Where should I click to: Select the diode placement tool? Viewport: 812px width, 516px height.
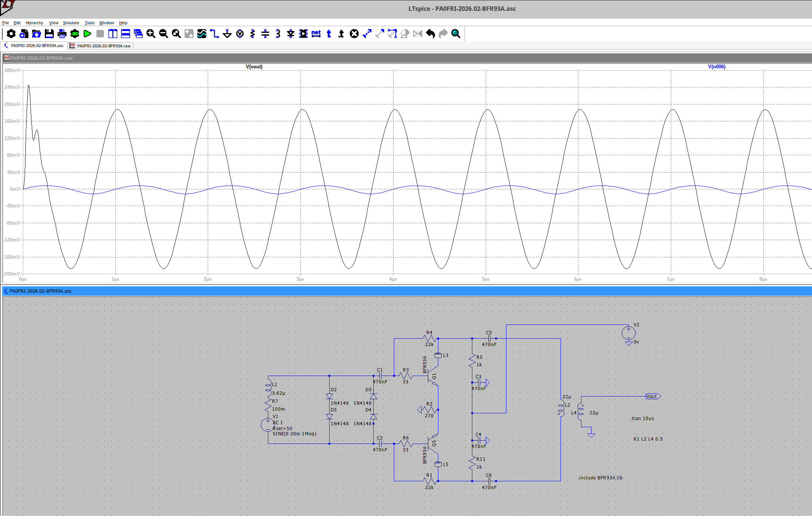coord(290,34)
